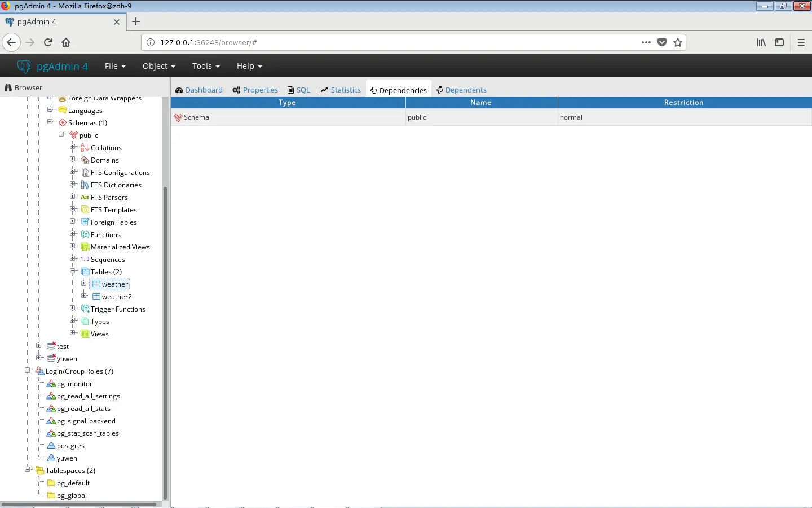The image size is (812, 508).
Task: Click the Tables (2) node icon
Action: 85,271
